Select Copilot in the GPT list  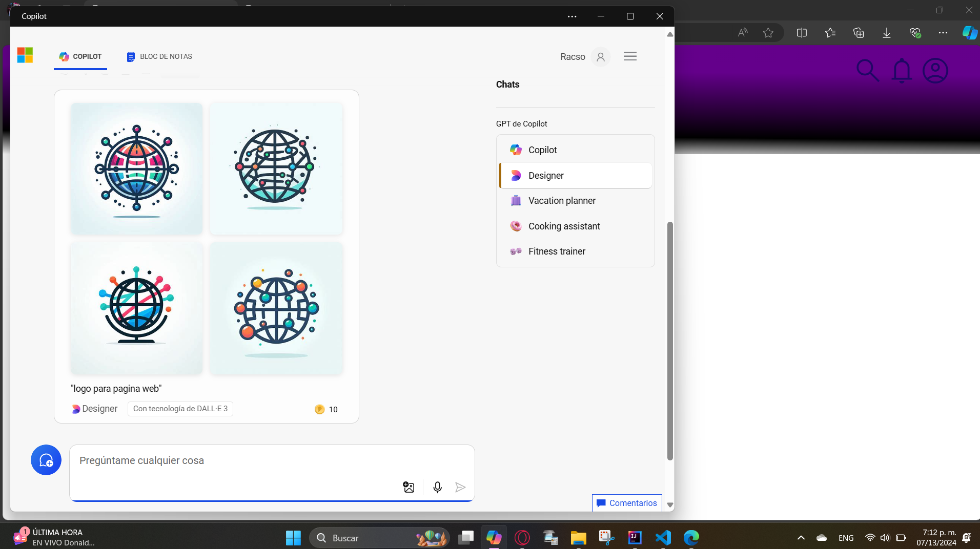tap(575, 150)
